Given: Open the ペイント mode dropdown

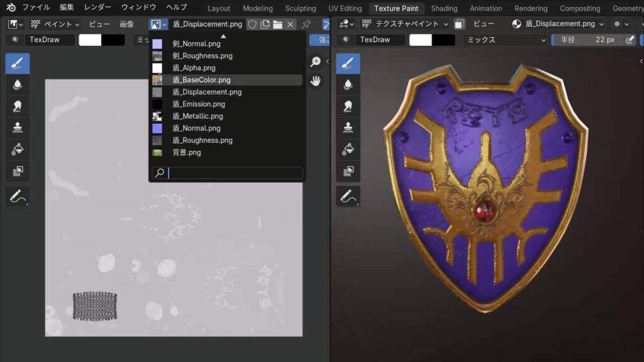Looking at the screenshot, I should coord(55,25).
